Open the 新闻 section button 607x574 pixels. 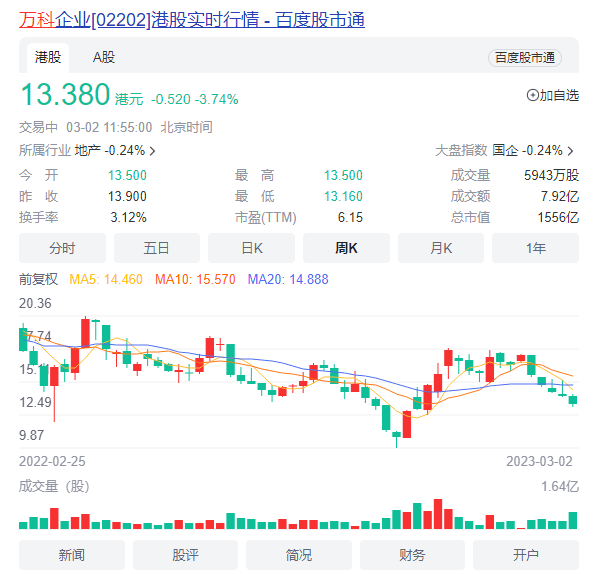pyautogui.click(x=72, y=555)
